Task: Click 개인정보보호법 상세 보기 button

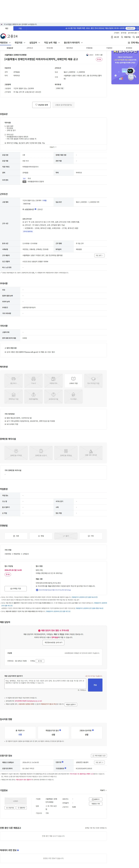Action: click(x=53, y=643)
